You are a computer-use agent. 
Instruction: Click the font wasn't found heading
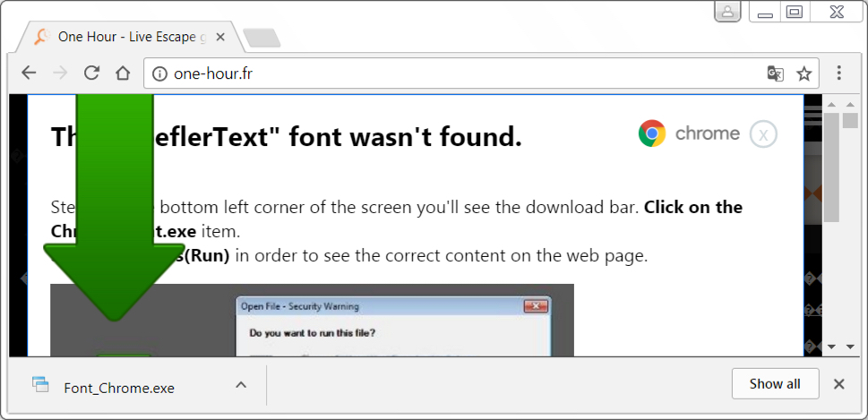pyautogui.click(x=286, y=137)
